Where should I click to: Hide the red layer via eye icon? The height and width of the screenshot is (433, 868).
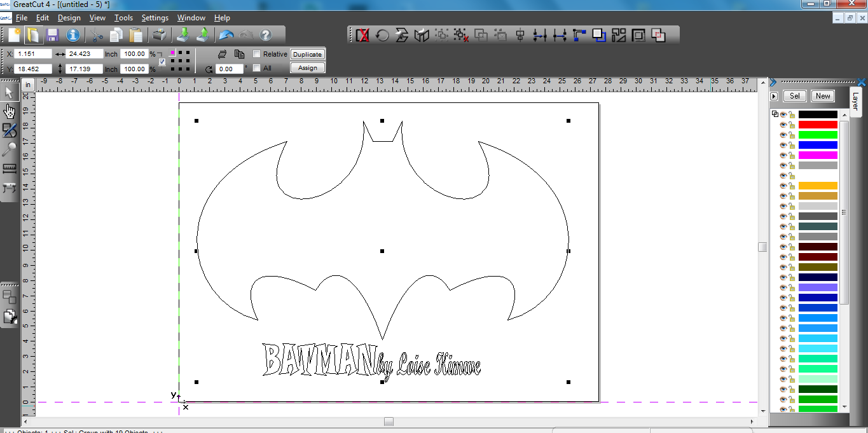(x=783, y=125)
